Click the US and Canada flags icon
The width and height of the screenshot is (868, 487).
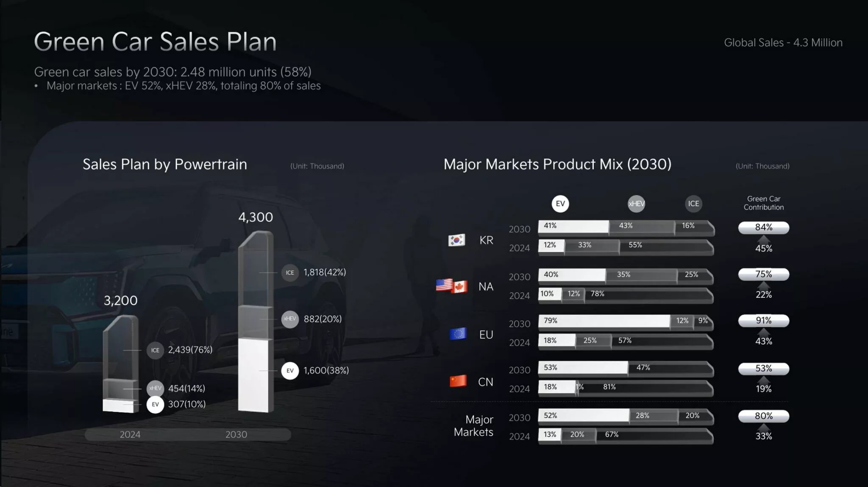tap(451, 286)
